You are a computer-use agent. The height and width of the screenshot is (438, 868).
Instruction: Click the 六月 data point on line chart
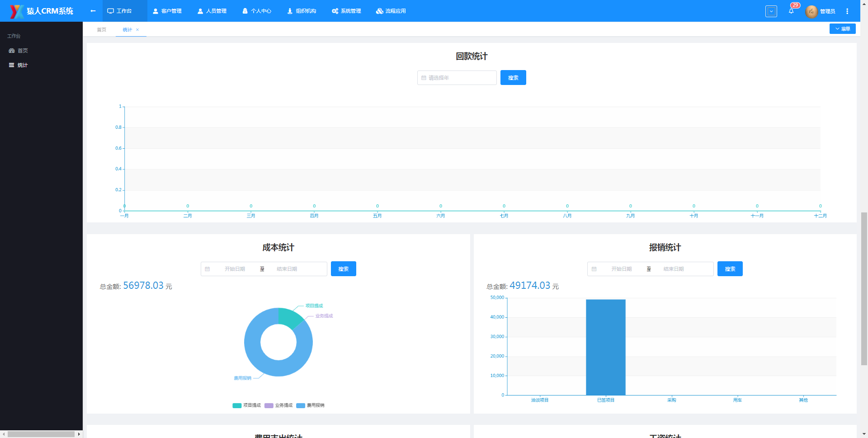[441, 211]
